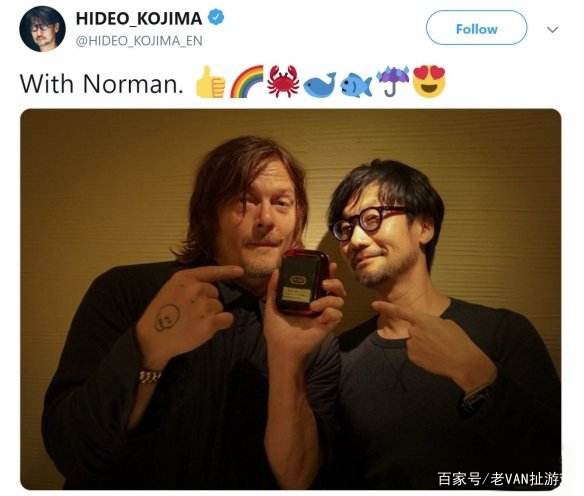Click the heart-eyes smiley emoji
The width and height of the screenshot is (584, 496).
tap(429, 82)
